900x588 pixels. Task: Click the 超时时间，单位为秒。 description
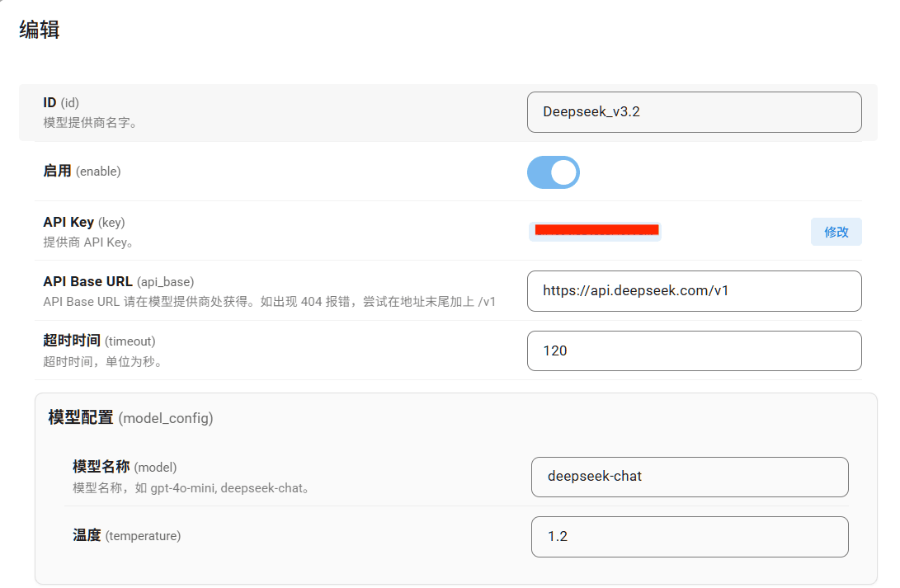pos(103,362)
